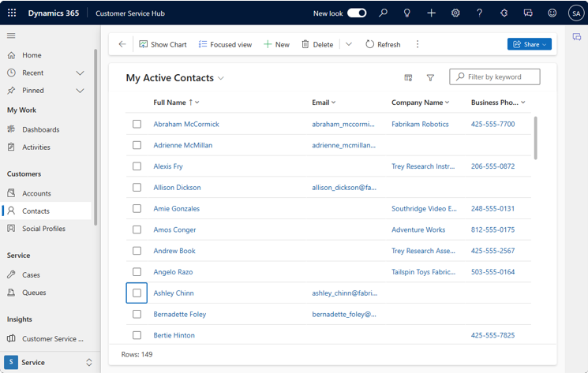Click the sidebar vertical scrollbar
Image resolution: width=588 pixels, height=373 pixels.
pos(96,137)
